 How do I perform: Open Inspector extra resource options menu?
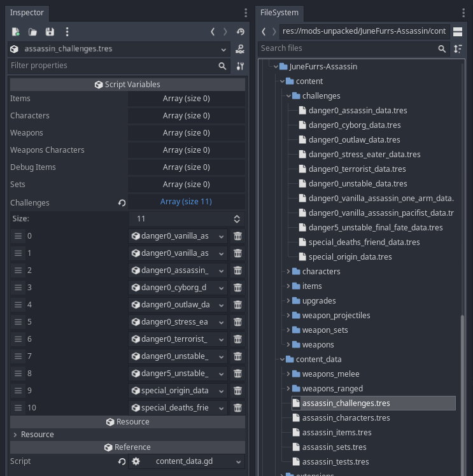pyautogui.click(x=67, y=32)
